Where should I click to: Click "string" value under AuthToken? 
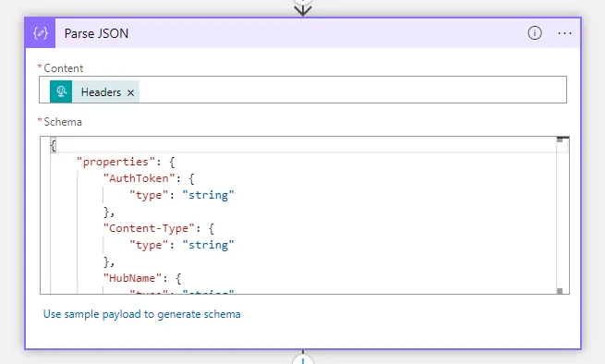209,195
